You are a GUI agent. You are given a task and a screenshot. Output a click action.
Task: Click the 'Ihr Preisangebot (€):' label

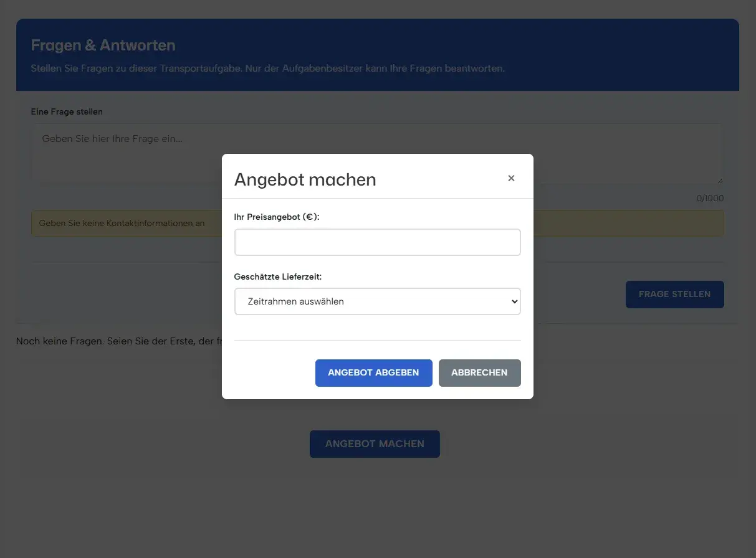pyautogui.click(x=276, y=217)
